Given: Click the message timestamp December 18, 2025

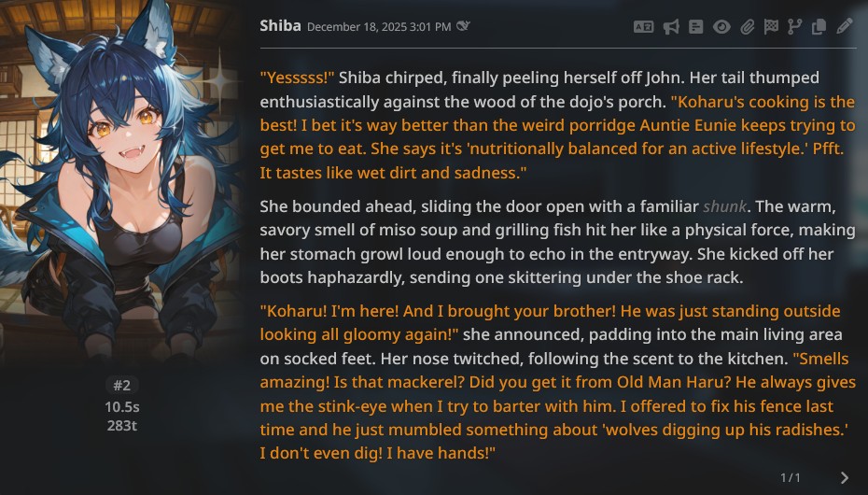Looking at the screenshot, I should pyautogui.click(x=378, y=27).
